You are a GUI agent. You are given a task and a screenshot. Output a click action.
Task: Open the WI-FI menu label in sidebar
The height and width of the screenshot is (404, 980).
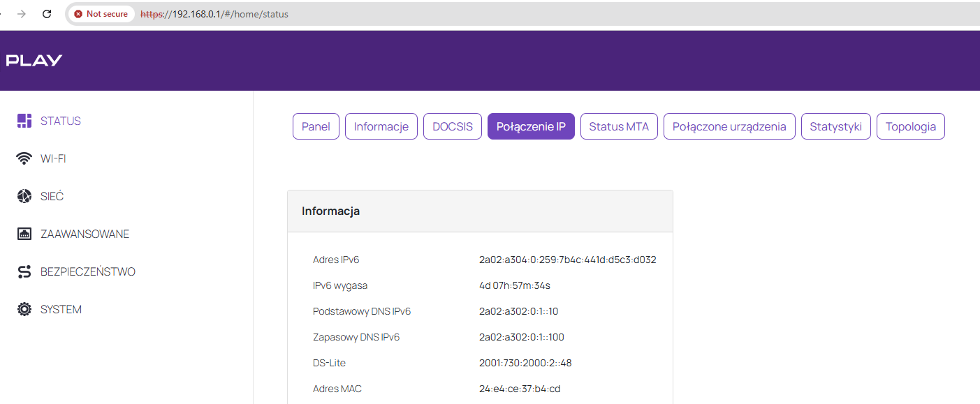click(53, 159)
